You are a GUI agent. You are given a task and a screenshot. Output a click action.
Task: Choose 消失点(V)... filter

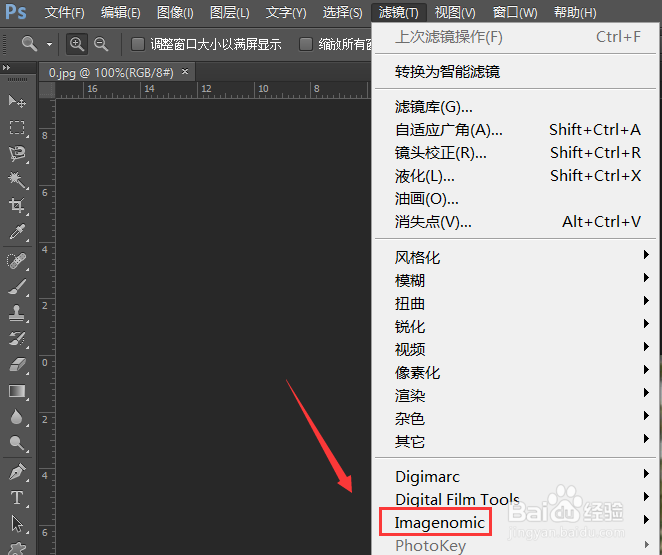(x=515, y=222)
